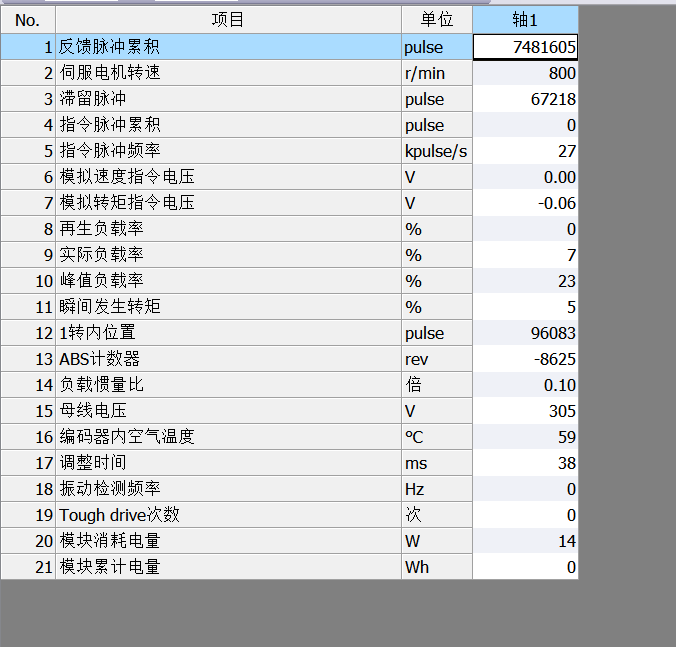Click the 模拟转矩指令电压 value -0.06
Viewport: 676px width, 647px height.
525,203
